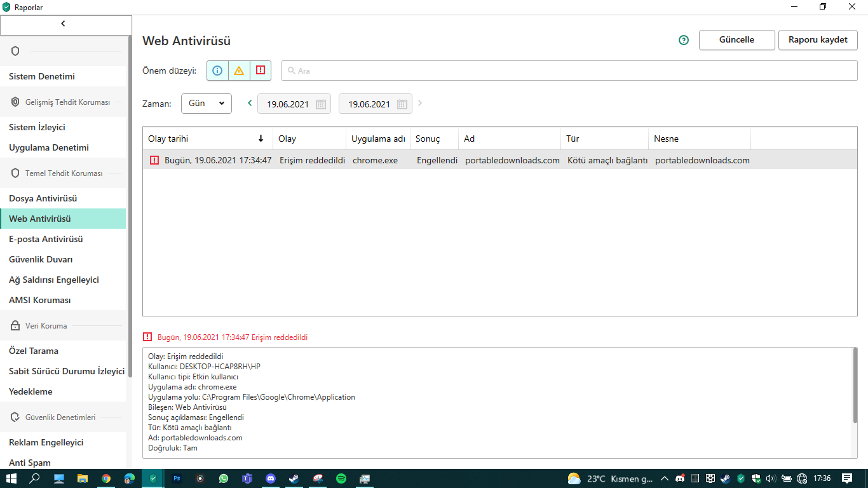Screen dimensions: 868x488
Task: Open Google Chrome from the taskbar
Action: click(x=106, y=478)
